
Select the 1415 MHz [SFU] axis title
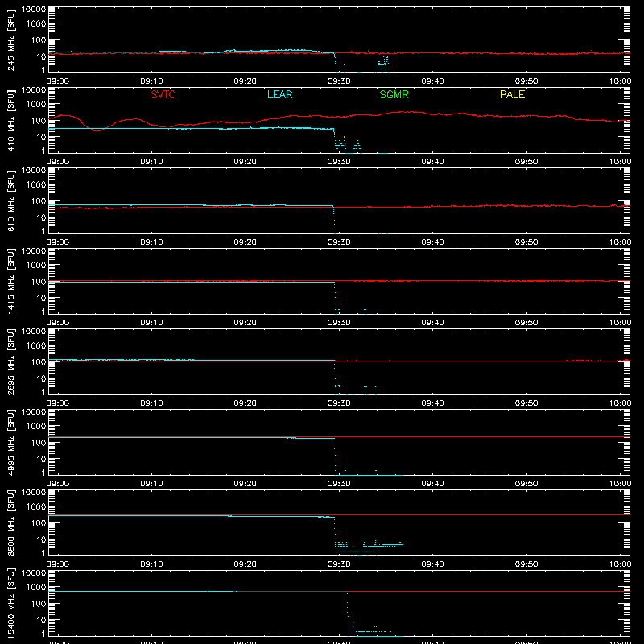10,281
